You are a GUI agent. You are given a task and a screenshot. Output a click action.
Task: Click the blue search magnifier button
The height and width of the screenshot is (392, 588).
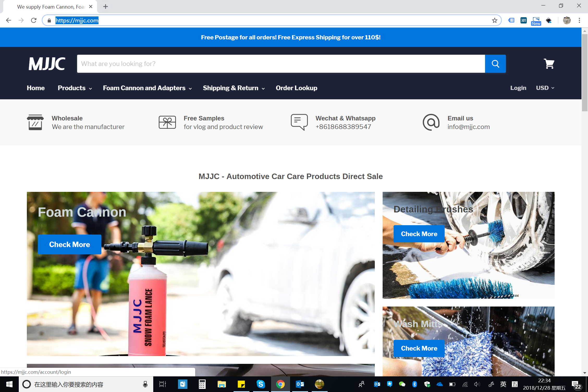(495, 64)
